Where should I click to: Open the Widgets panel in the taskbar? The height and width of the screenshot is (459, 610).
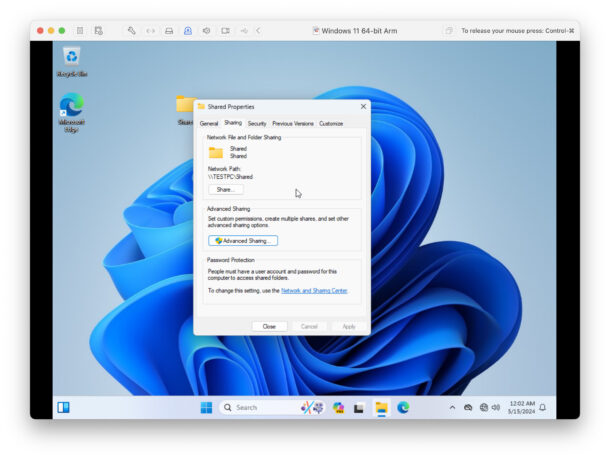click(x=63, y=407)
